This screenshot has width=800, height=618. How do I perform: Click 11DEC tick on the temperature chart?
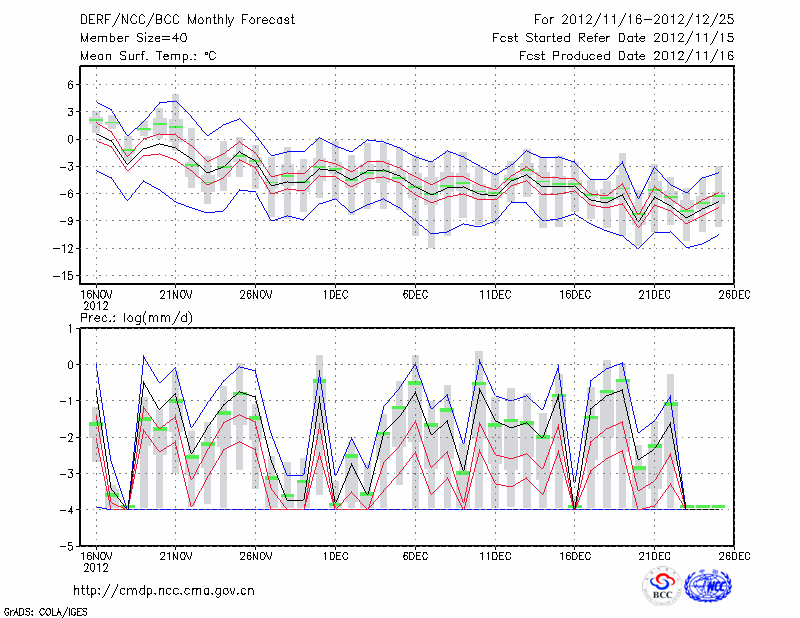tap(495, 296)
